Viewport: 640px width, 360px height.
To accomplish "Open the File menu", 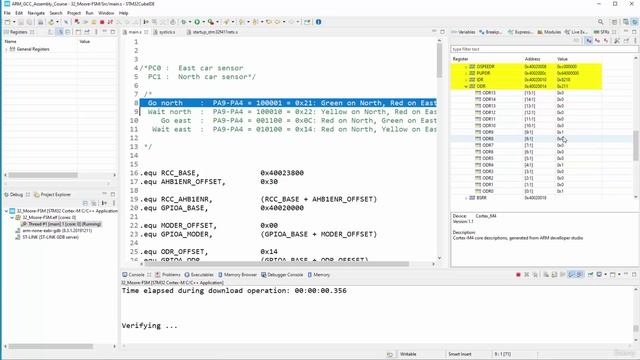I will tap(7, 13).
